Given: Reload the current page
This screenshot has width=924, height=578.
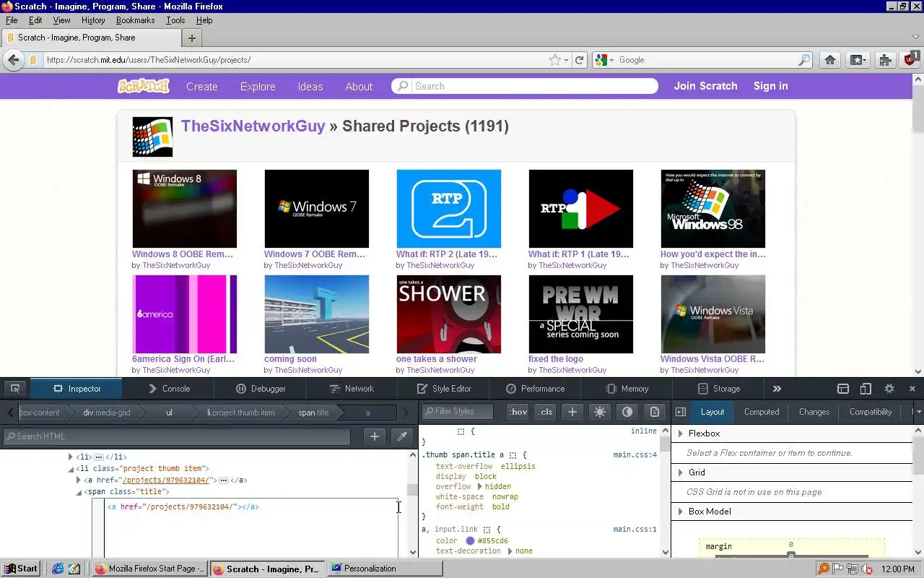Looking at the screenshot, I should point(579,60).
